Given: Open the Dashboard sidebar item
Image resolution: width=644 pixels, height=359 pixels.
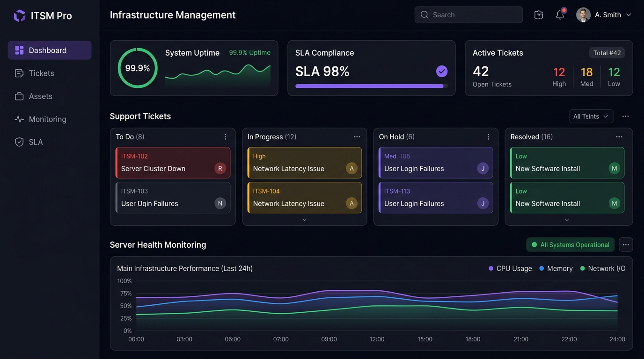Looking at the screenshot, I should click(50, 50).
